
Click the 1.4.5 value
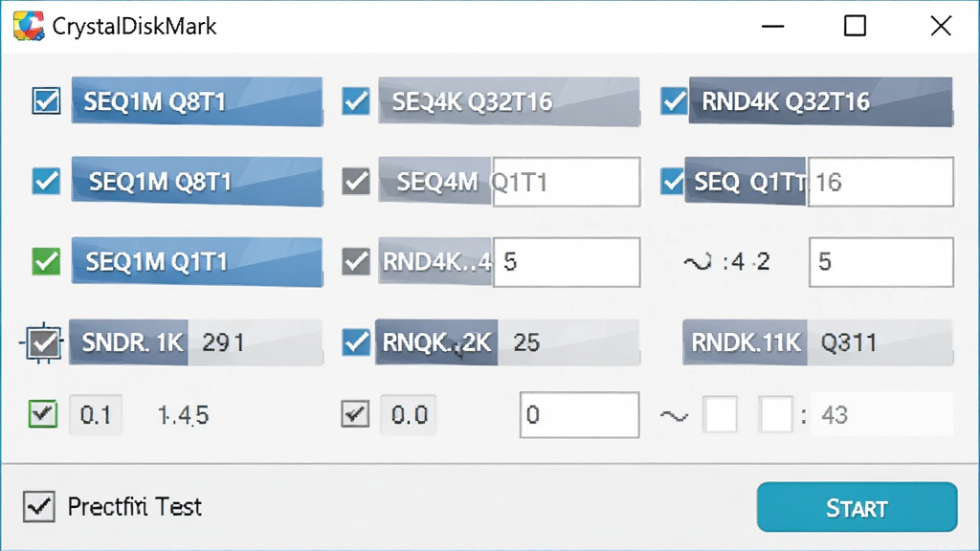(183, 415)
